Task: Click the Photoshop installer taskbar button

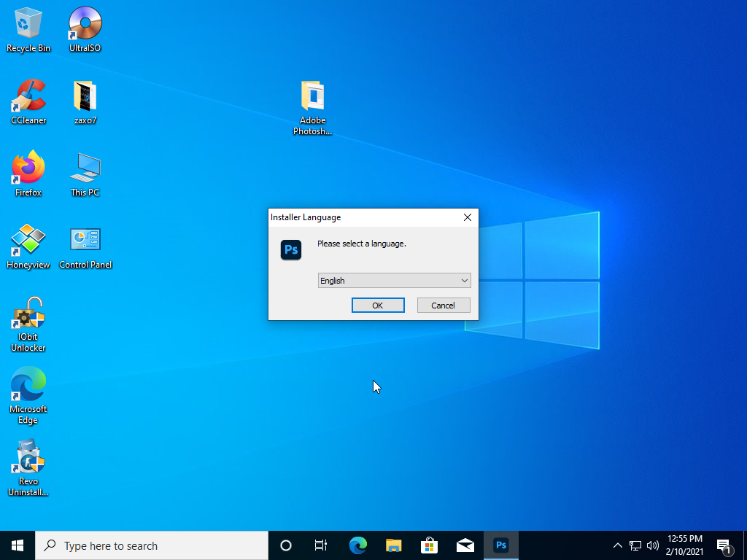Action: click(x=500, y=545)
